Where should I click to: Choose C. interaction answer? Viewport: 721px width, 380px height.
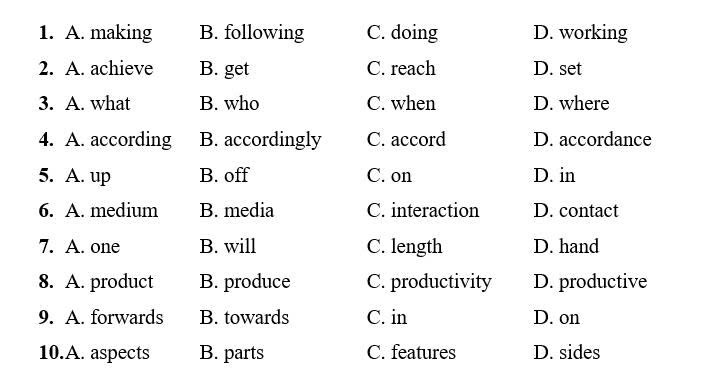point(423,211)
